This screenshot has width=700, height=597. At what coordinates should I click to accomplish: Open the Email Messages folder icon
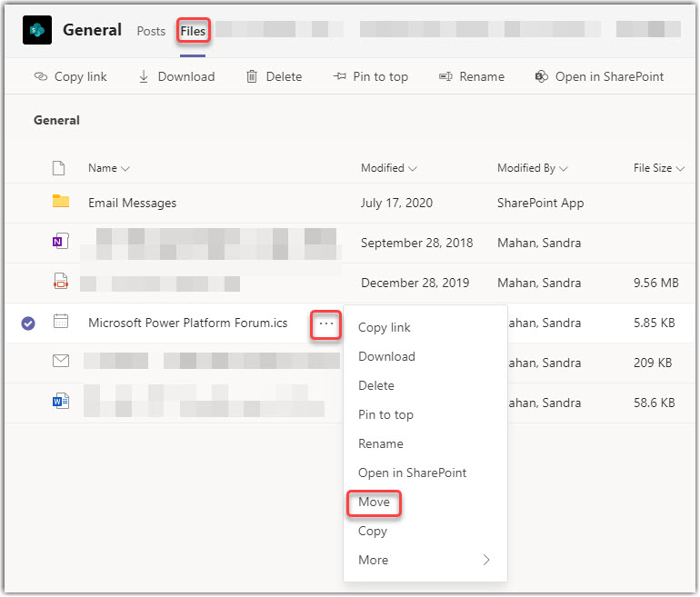61,203
